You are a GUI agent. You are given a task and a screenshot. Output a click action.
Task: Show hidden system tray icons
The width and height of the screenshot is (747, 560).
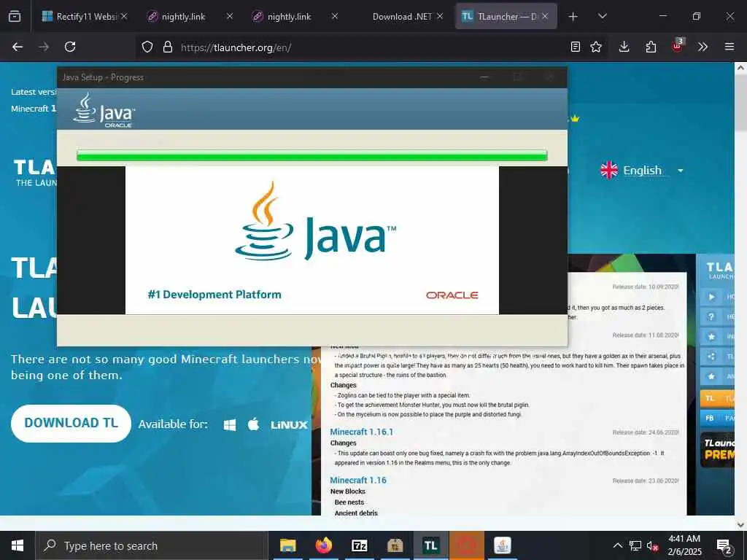coord(617,545)
